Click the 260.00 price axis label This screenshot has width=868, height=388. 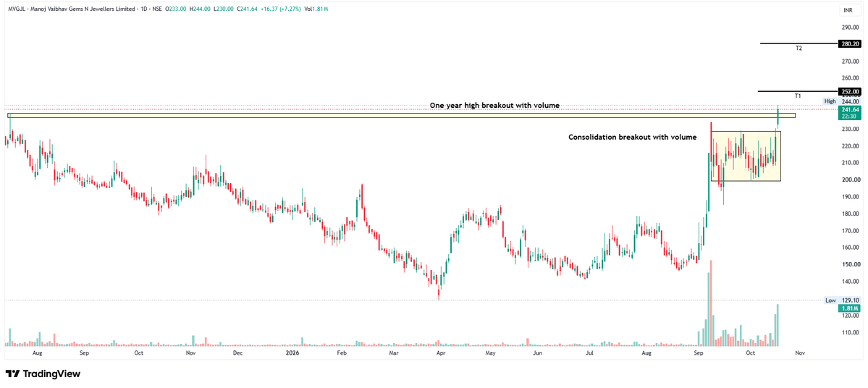coord(851,78)
